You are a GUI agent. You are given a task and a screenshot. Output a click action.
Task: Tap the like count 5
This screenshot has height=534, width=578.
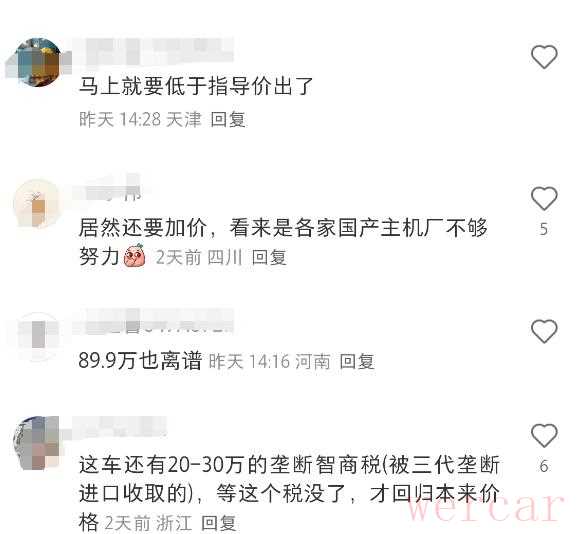pyautogui.click(x=544, y=229)
